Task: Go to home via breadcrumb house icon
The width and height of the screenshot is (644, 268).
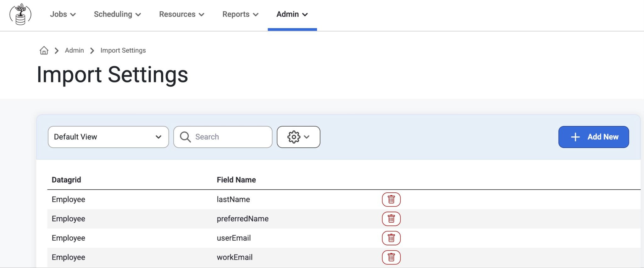Action: [44, 50]
